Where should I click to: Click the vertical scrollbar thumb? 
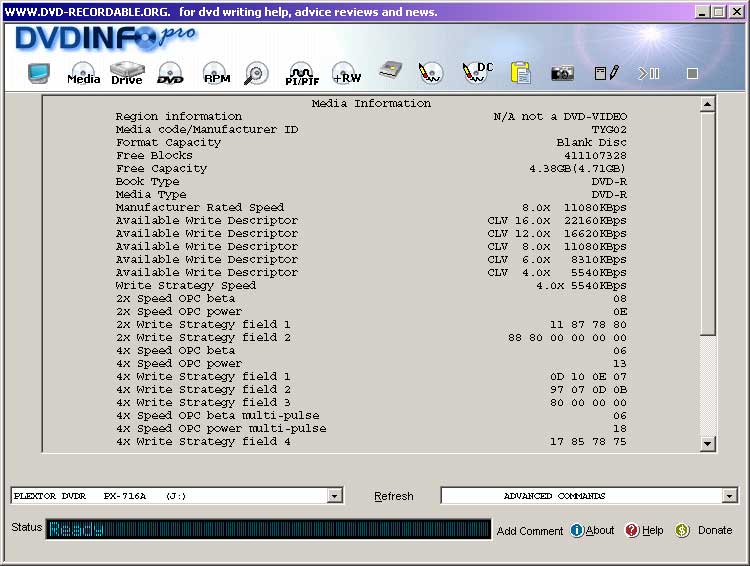pos(707,223)
